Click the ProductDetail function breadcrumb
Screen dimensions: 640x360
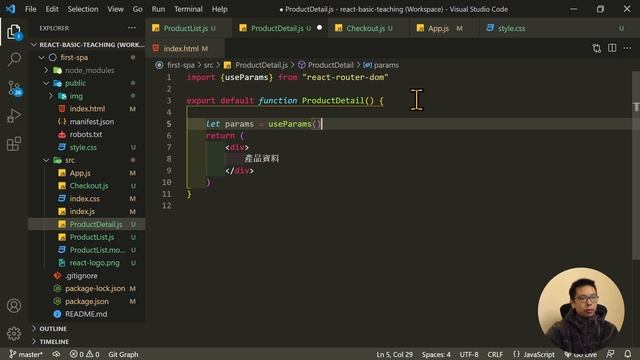coord(326,65)
